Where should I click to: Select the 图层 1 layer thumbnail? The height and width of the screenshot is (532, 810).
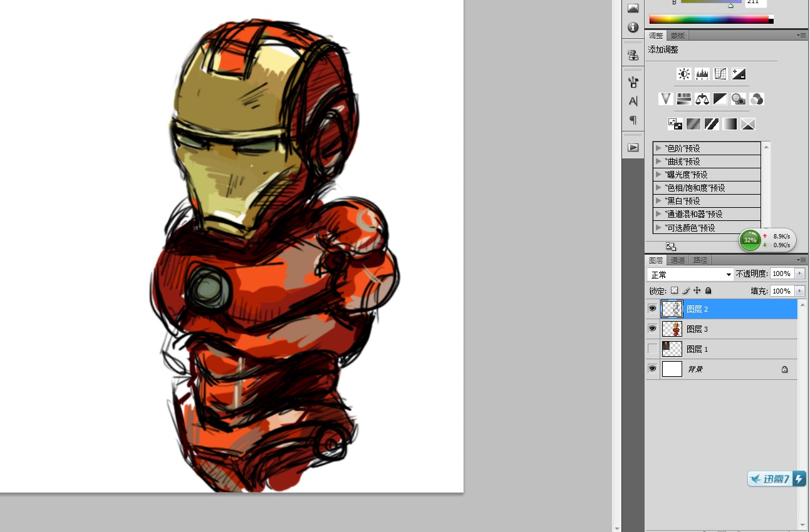coord(672,349)
